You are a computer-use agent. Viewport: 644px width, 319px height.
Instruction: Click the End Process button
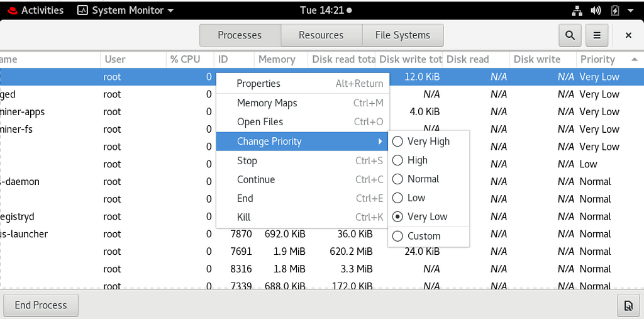41,305
